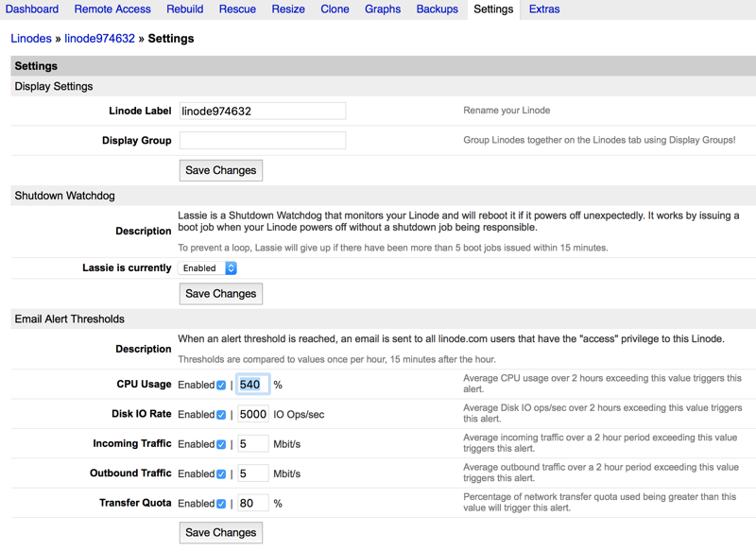Switch to the Remote Access tab

(x=112, y=9)
